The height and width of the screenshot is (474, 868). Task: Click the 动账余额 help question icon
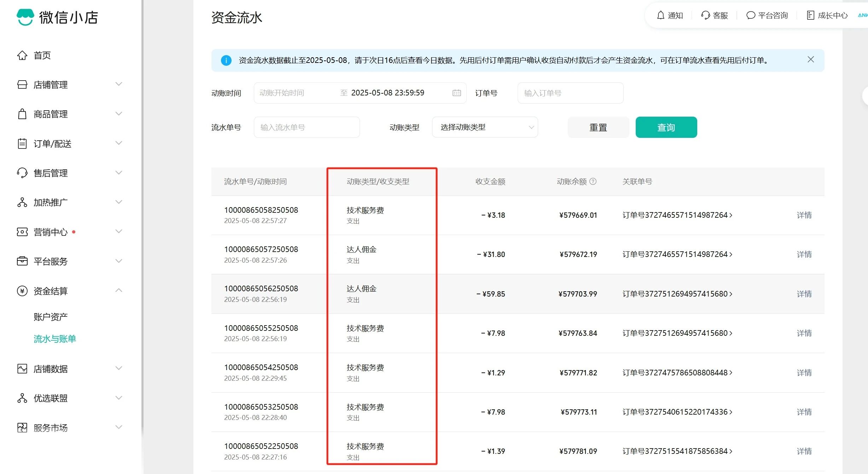pyautogui.click(x=593, y=182)
